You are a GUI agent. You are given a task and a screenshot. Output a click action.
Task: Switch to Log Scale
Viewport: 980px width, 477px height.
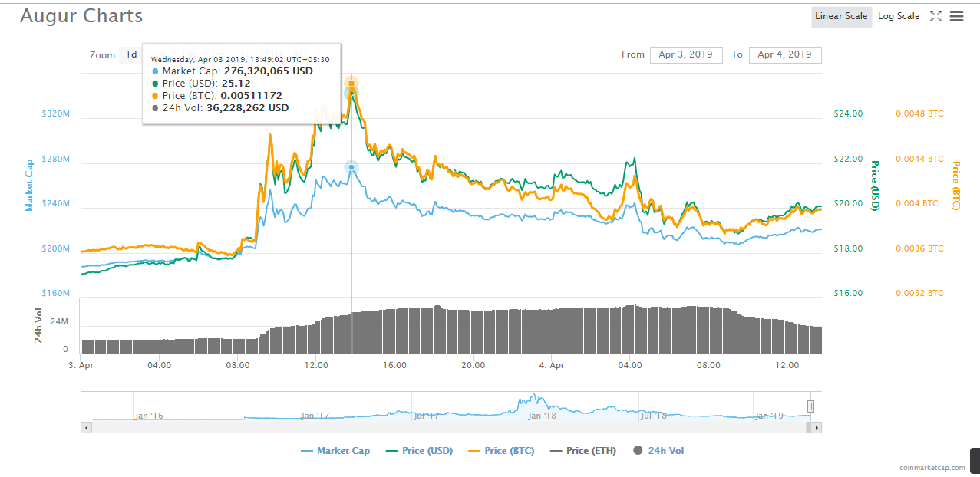coord(899,16)
